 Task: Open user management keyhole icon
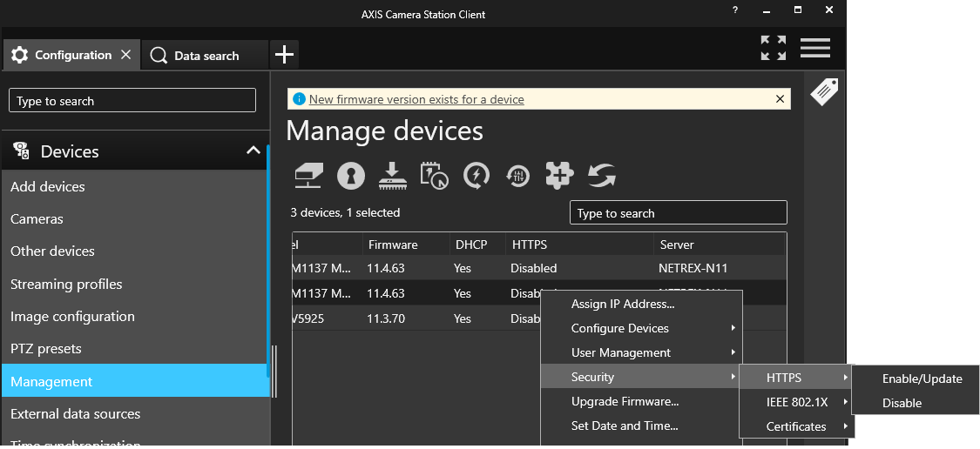[x=351, y=176]
